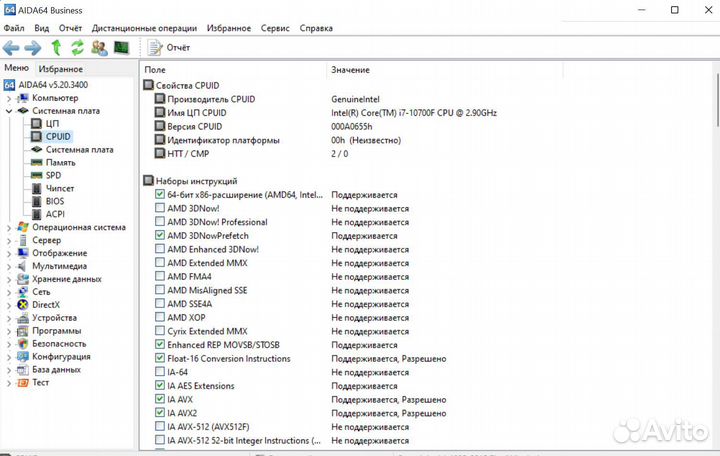The image size is (720, 456).
Task: Click the Мультимедиа speaker icon
Action: [22, 266]
